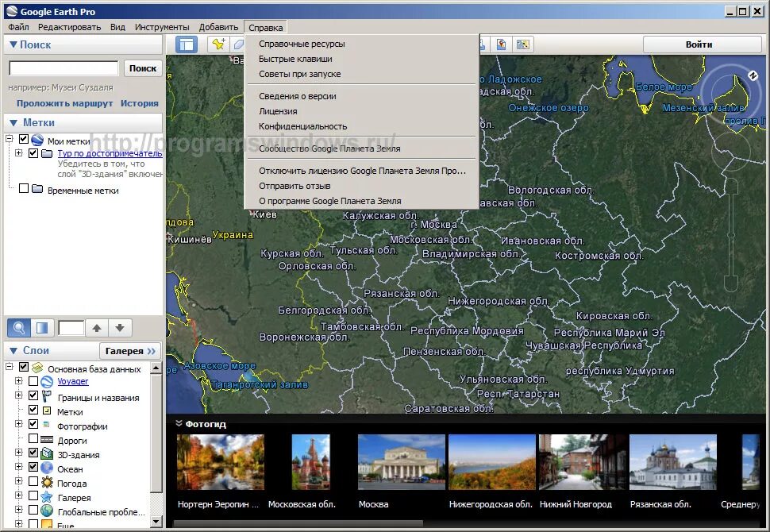Click the layers icon beside Основная база данных
Viewport: 770px width, 532px height.
(37, 368)
